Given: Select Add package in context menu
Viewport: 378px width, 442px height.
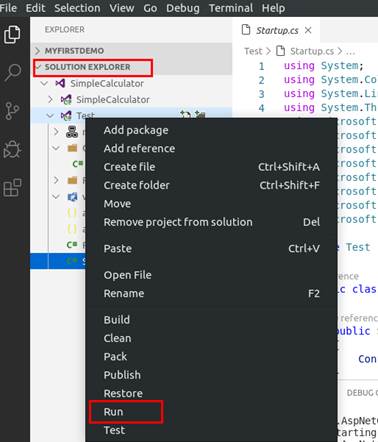Looking at the screenshot, I should coord(136,130).
